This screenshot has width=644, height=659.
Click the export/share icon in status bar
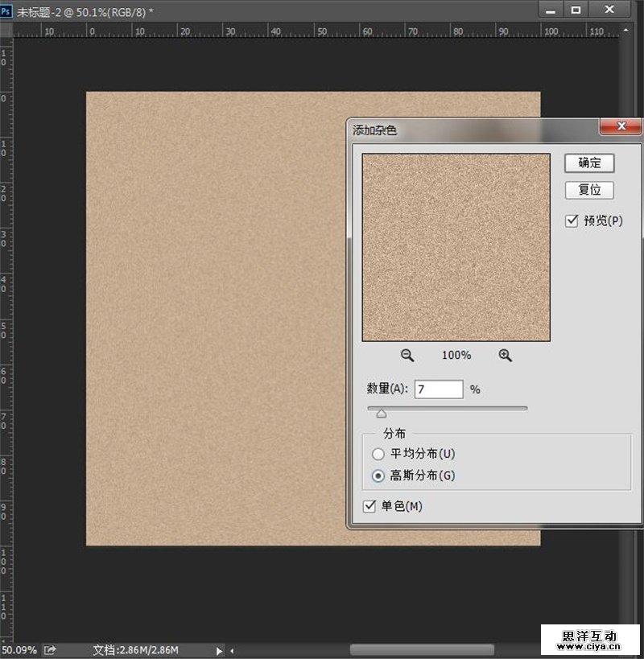pyautogui.click(x=51, y=649)
